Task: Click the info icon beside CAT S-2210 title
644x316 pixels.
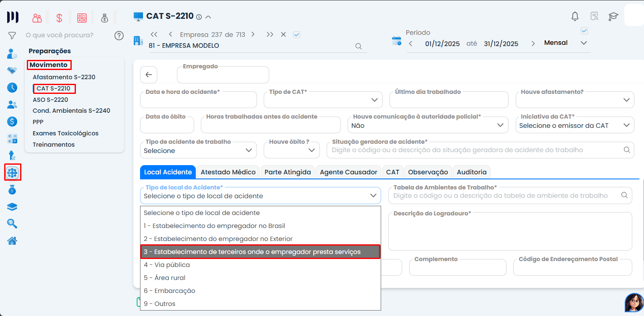Action: pyautogui.click(x=199, y=17)
